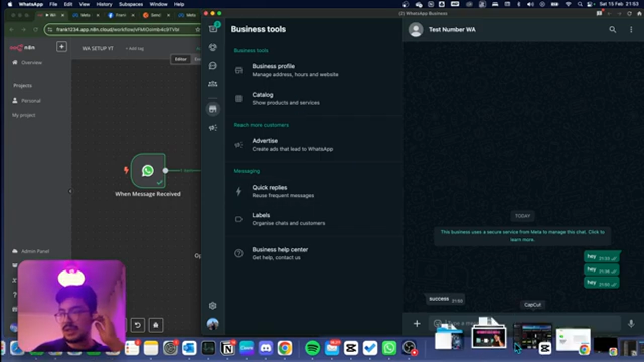Screen dimensions: 644x362
Task: Open Spotify from the Dock
Action: pyautogui.click(x=312, y=348)
